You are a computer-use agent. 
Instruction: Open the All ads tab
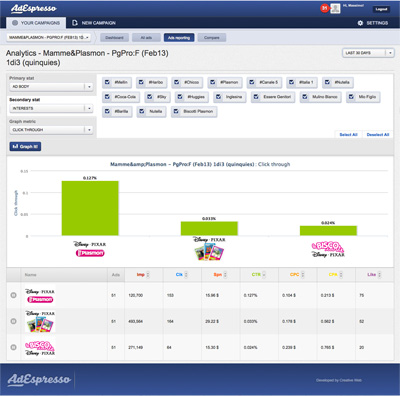[146, 38]
